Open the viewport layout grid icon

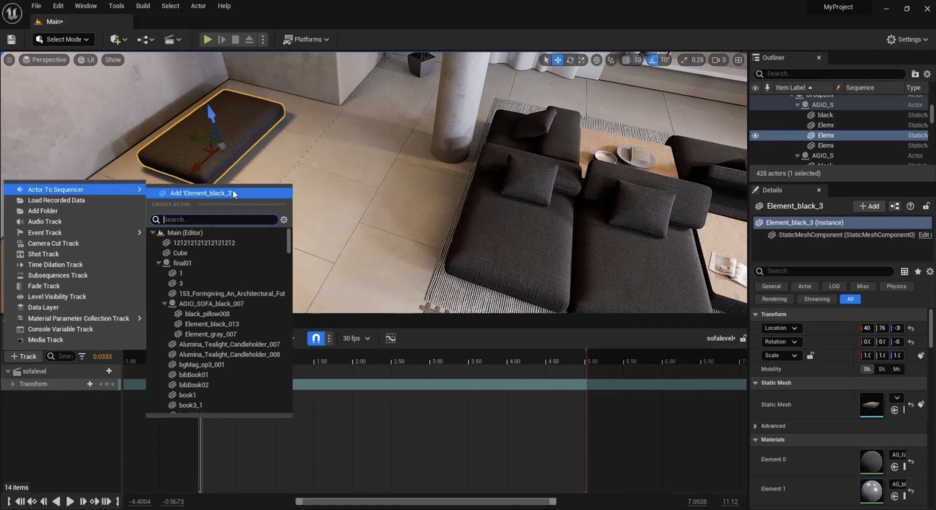(738, 60)
